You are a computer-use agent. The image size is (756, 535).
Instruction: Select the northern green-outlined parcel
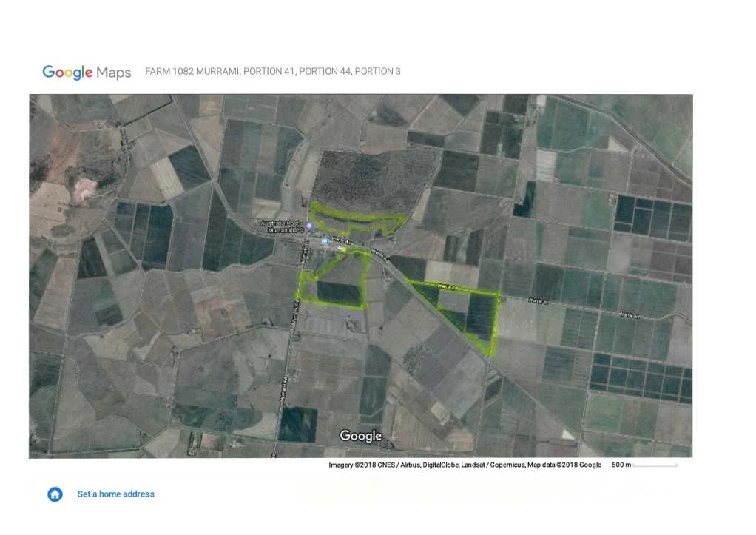355,219
